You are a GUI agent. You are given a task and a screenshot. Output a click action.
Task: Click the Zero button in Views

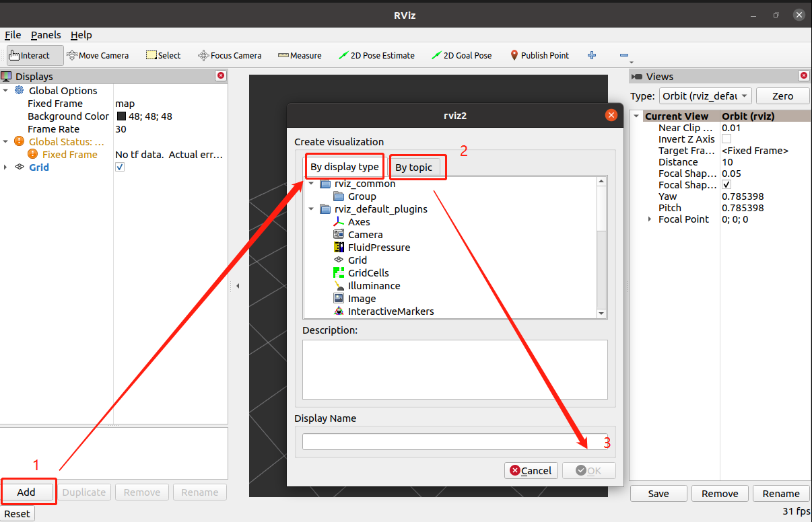(x=783, y=96)
